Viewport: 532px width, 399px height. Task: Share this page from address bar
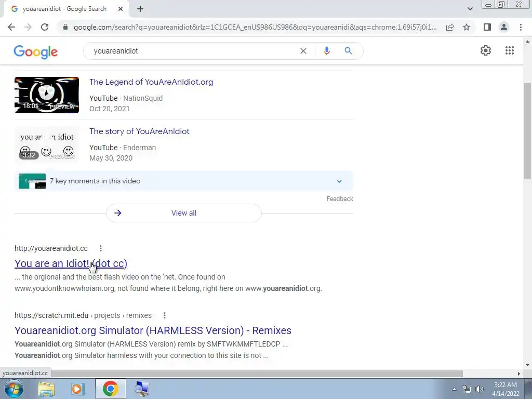point(450,27)
